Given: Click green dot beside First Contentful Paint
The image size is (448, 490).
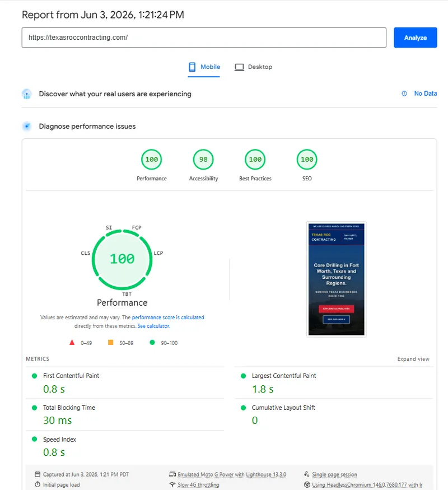Looking at the screenshot, I should [x=34, y=376].
